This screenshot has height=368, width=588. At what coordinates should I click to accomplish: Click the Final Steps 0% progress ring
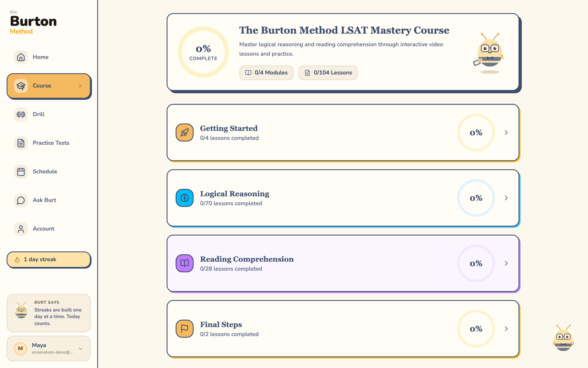[x=476, y=329]
